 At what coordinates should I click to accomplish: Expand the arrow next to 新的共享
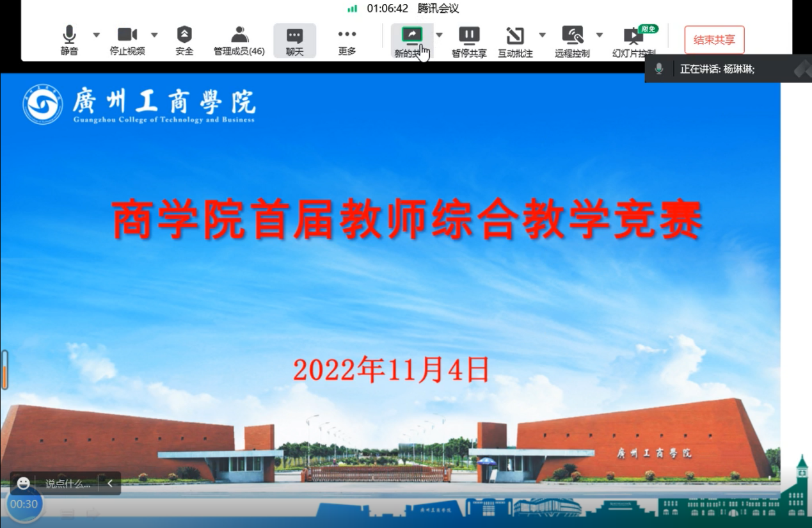click(439, 35)
